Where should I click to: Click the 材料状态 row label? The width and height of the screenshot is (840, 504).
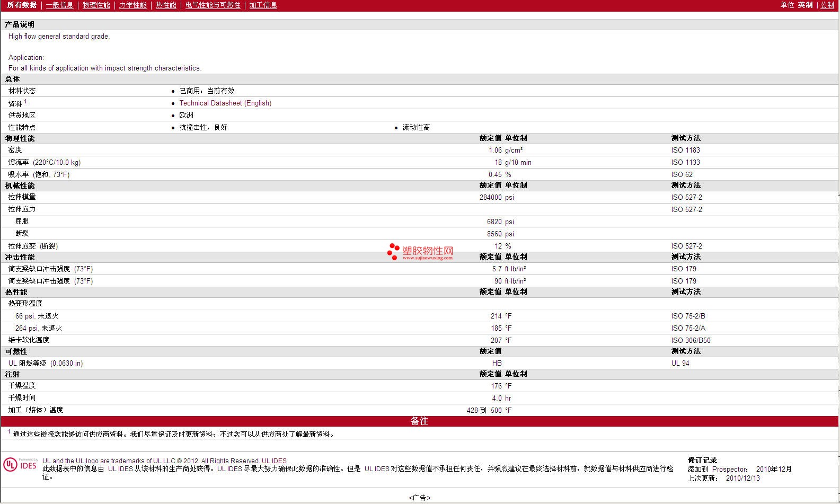pyautogui.click(x=22, y=91)
